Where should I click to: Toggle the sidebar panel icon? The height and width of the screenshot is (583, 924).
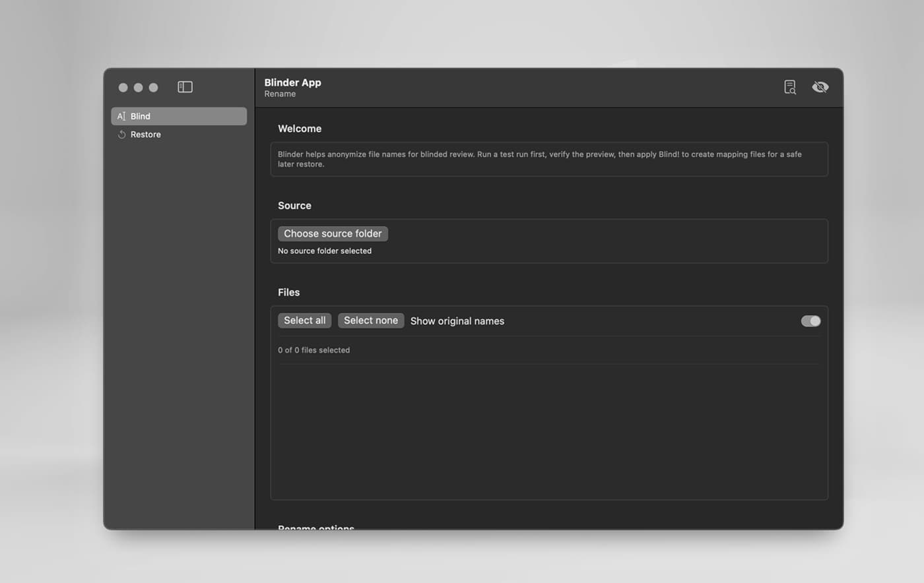click(185, 87)
